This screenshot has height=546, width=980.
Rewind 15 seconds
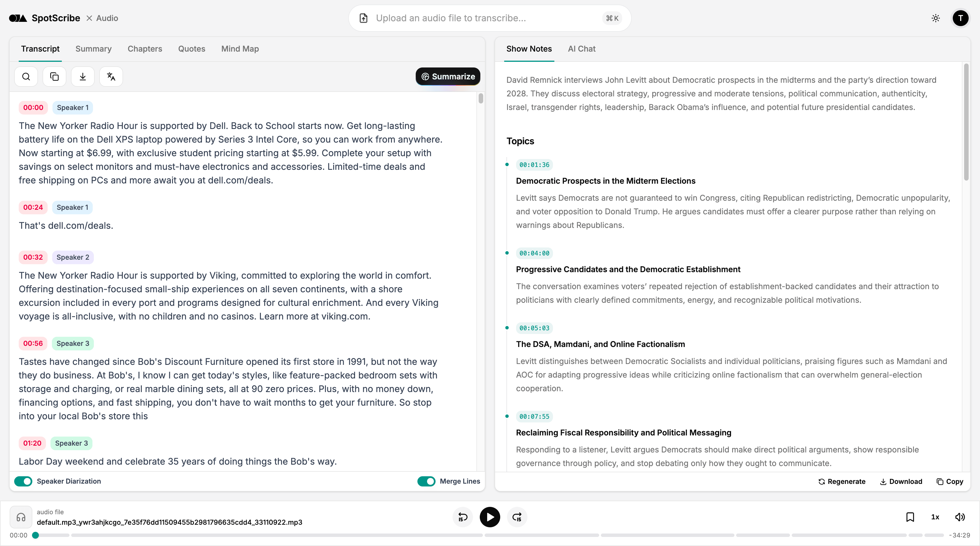(x=462, y=517)
